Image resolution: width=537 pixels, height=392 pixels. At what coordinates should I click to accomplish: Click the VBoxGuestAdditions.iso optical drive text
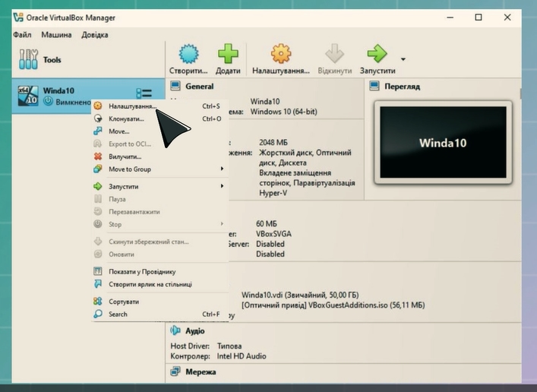[333, 305]
